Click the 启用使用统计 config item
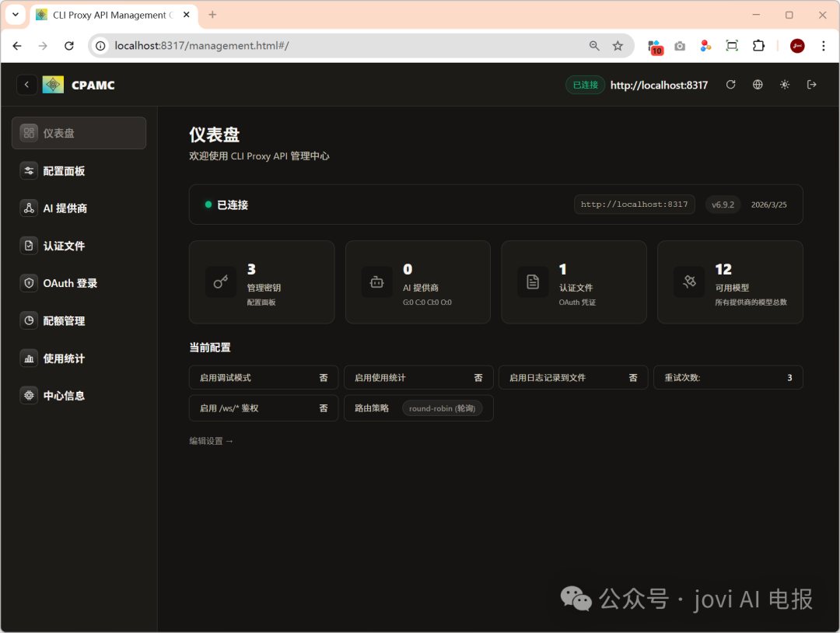Viewport: 840px width, 633px height. tap(418, 378)
